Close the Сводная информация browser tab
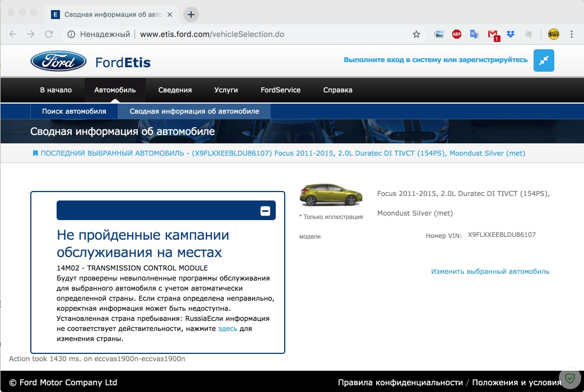The width and height of the screenshot is (584, 392). coord(170,15)
